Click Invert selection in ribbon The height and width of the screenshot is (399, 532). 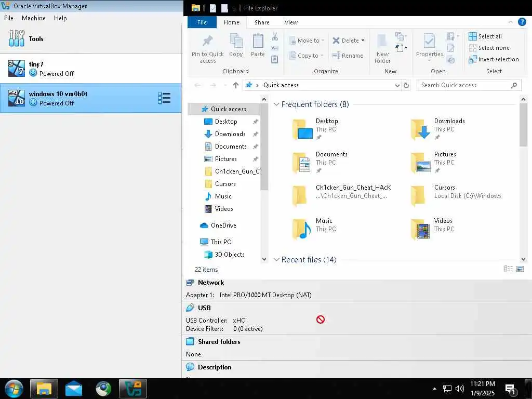click(494, 59)
